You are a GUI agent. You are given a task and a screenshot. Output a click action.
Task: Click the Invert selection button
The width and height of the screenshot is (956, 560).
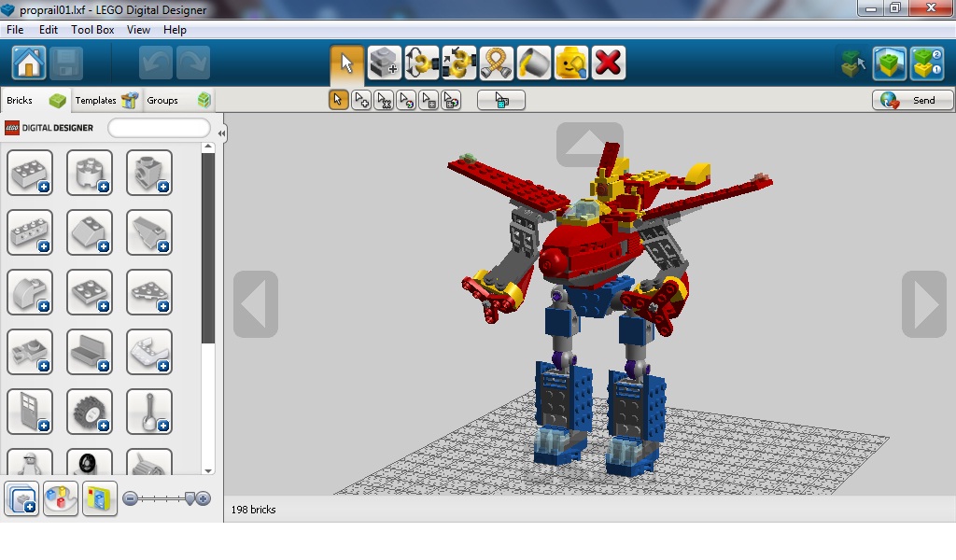point(501,100)
